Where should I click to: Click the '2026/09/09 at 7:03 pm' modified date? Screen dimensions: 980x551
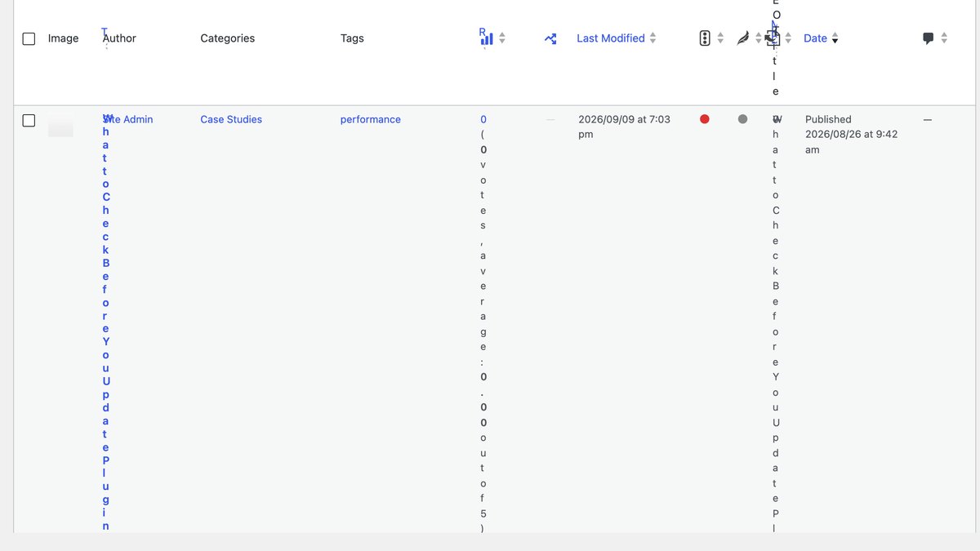tap(624, 127)
